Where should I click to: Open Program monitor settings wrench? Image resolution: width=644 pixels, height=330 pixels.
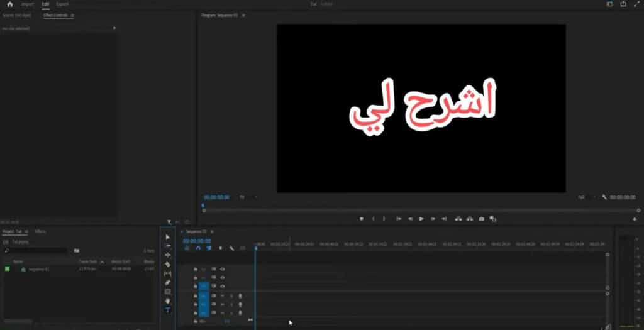pyautogui.click(x=604, y=197)
